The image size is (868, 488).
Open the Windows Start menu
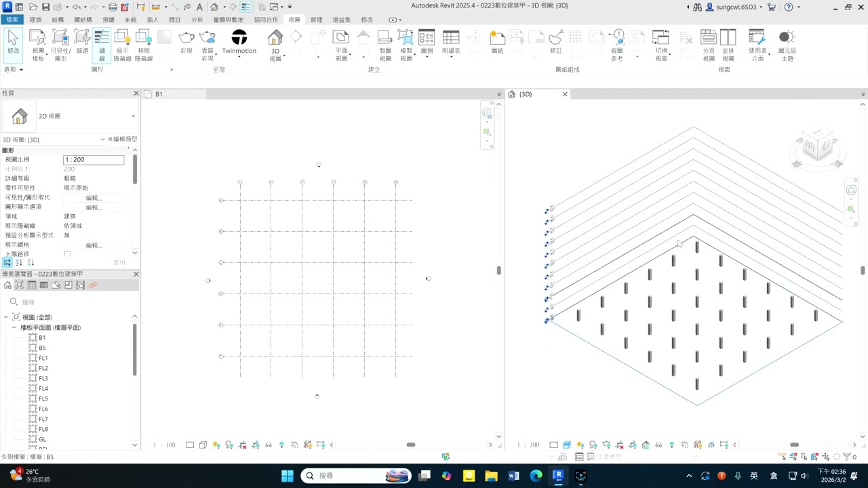287,476
